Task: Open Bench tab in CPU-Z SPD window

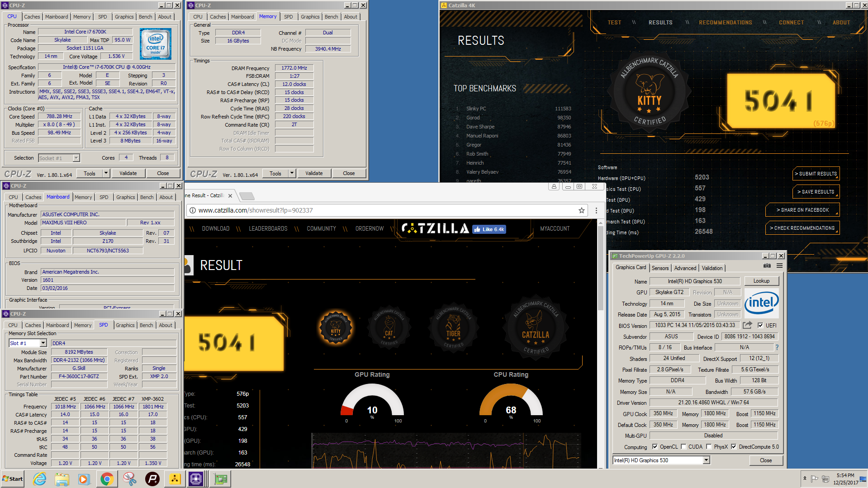Action: (x=146, y=325)
